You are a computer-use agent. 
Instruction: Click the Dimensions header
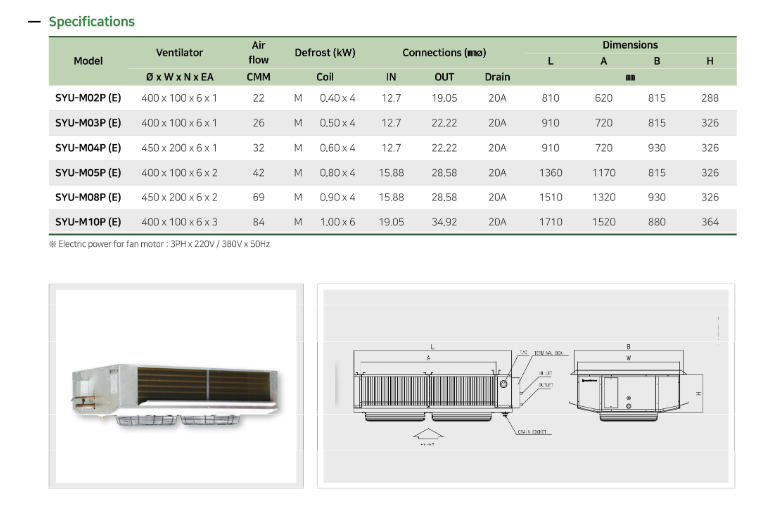click(630, 45)
